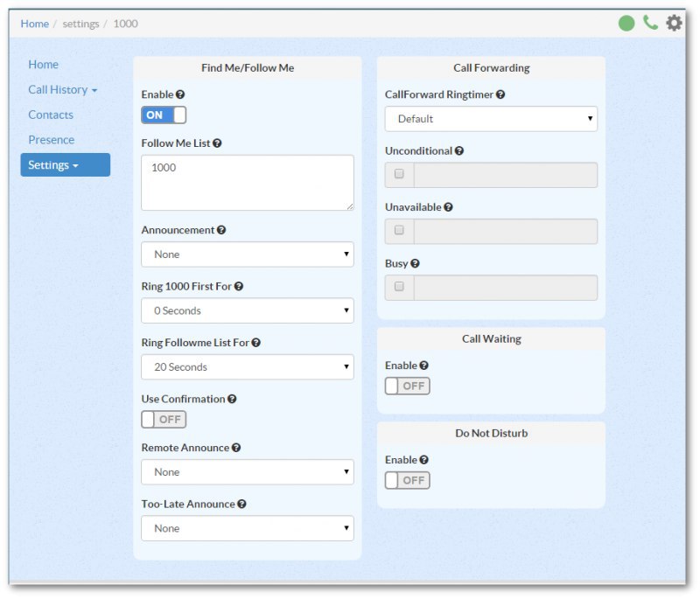This screenshot has height=599, width=700.
Task: Click the Home breadcrumb link
Action: [x=35, y=24]
